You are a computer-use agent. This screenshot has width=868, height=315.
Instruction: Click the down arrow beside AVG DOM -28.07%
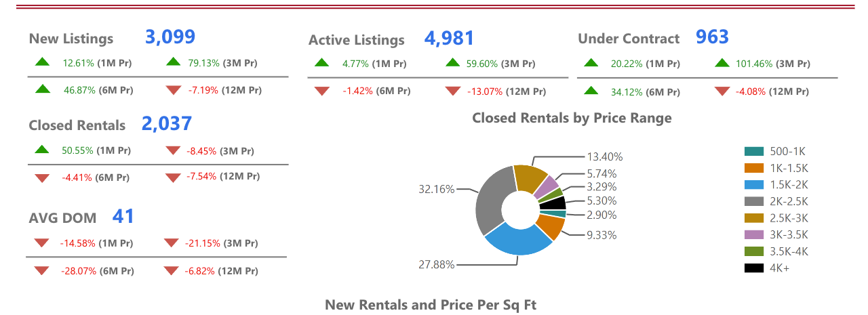[x=42, y=270]
